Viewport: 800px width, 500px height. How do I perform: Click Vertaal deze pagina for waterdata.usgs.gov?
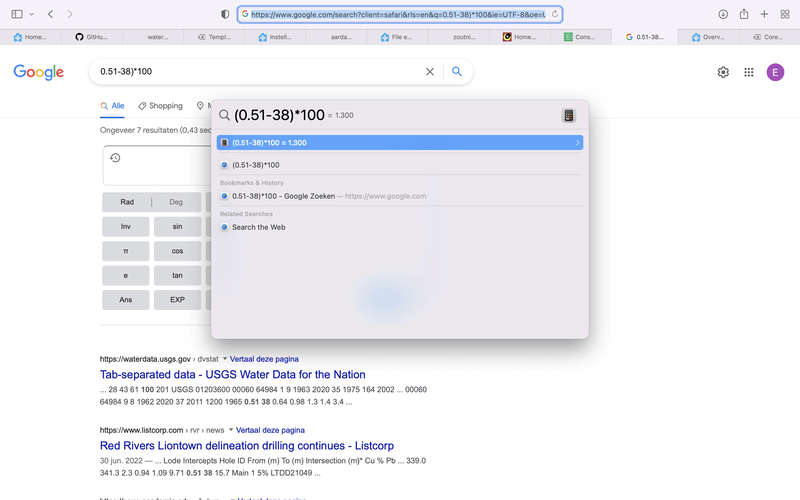click(264, 359)
